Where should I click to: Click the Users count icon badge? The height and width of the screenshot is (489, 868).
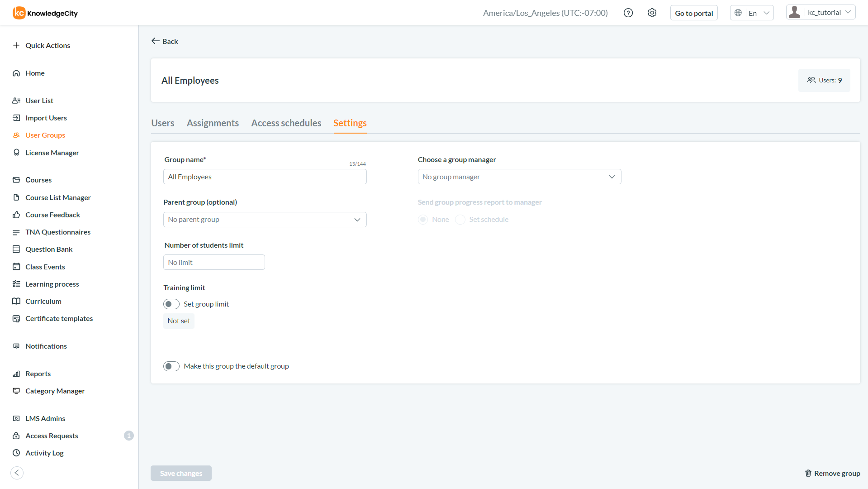pyautogui.click(x=811, y=80)
